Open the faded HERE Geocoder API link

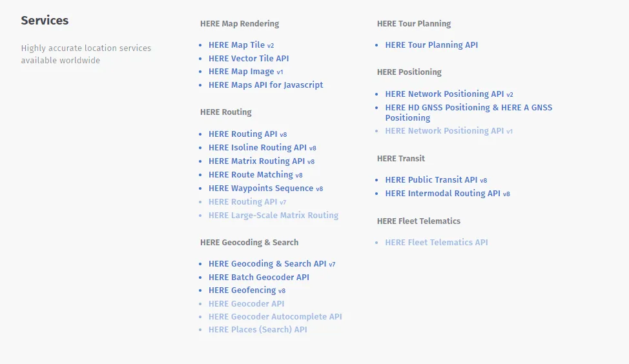[246, 304]
